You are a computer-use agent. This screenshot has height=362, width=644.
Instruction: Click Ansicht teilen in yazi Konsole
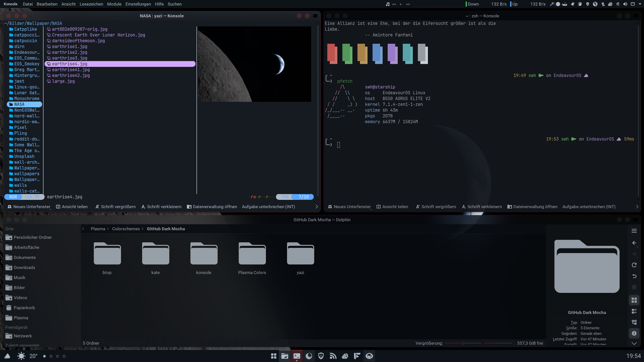click(x=72, y=207)
